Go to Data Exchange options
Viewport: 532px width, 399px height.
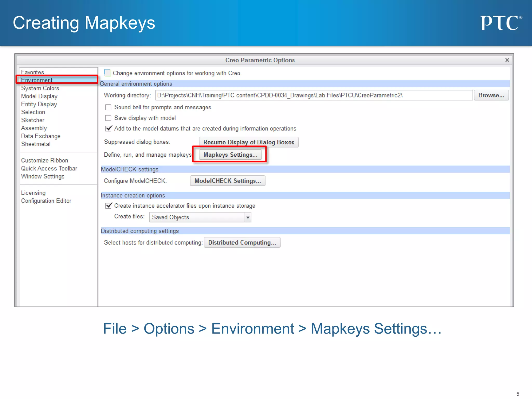(41, 136)
